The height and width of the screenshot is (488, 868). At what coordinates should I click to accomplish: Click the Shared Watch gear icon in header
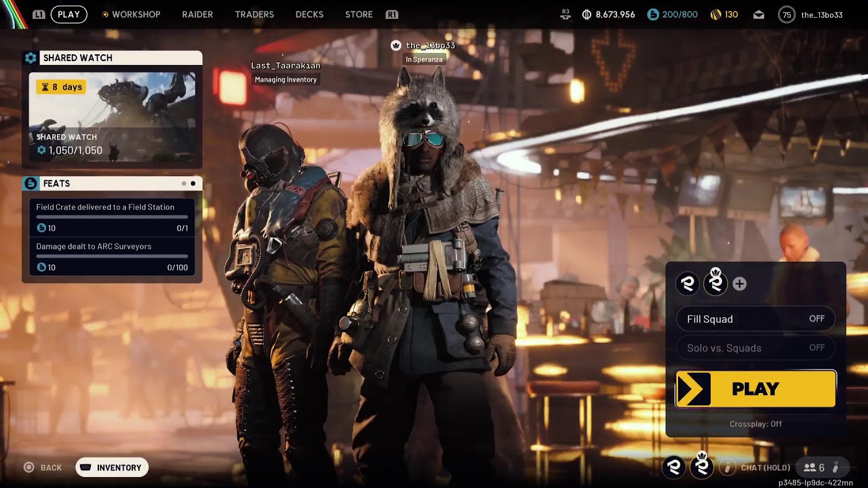click(31, 58)
